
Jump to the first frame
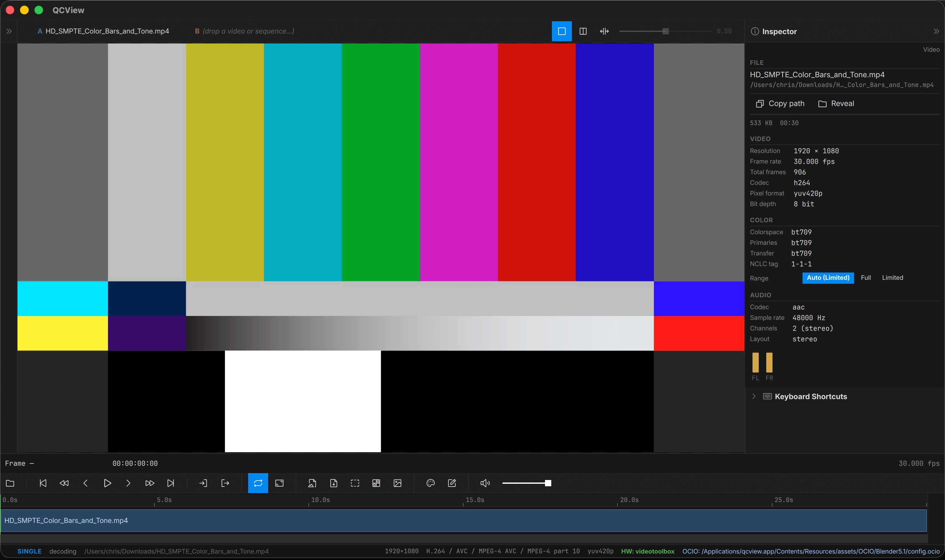43,483
